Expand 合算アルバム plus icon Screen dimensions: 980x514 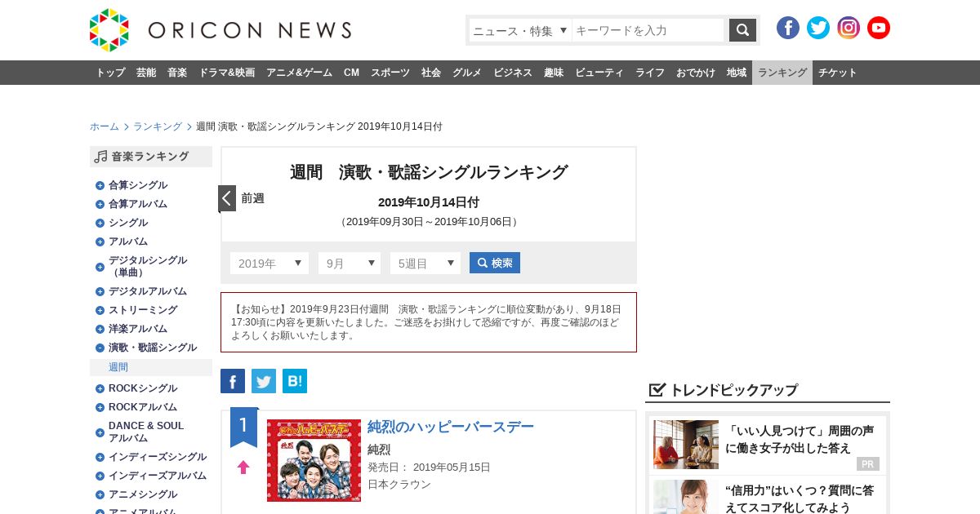100,204
